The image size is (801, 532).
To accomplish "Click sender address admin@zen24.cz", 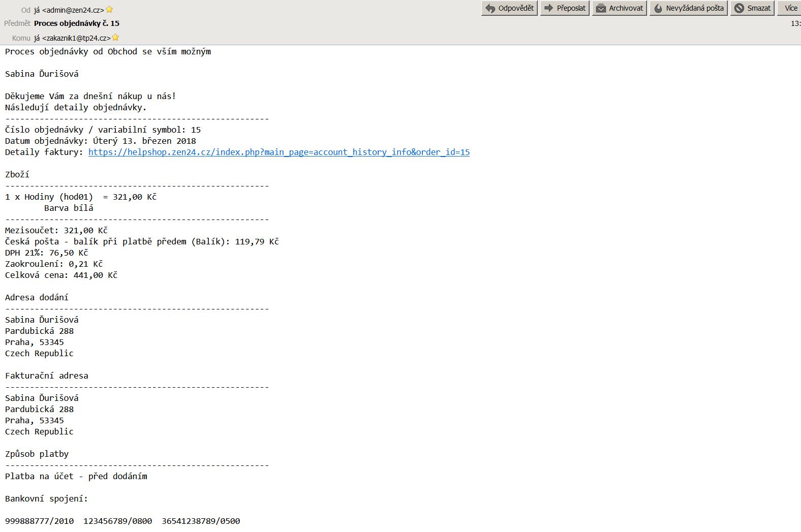I will coord(69,10).
